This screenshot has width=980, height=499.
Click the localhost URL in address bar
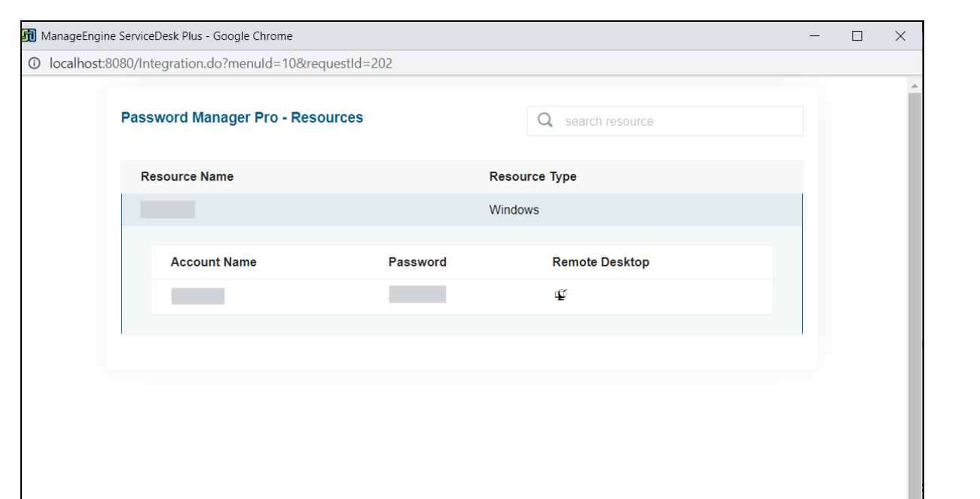(x=221, y=64)
